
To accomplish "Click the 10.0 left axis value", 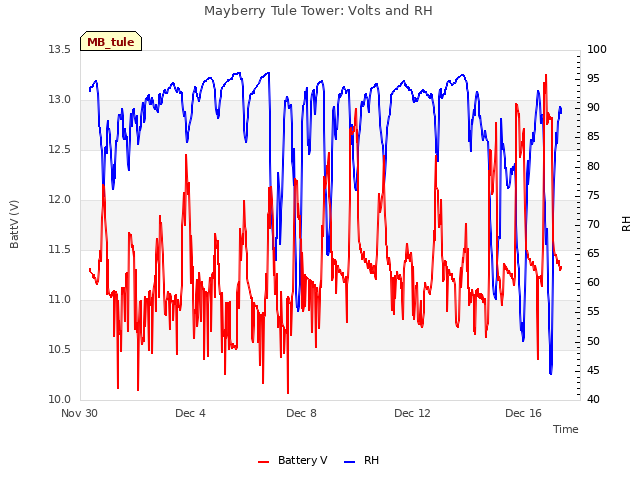I will click(59, 399).
